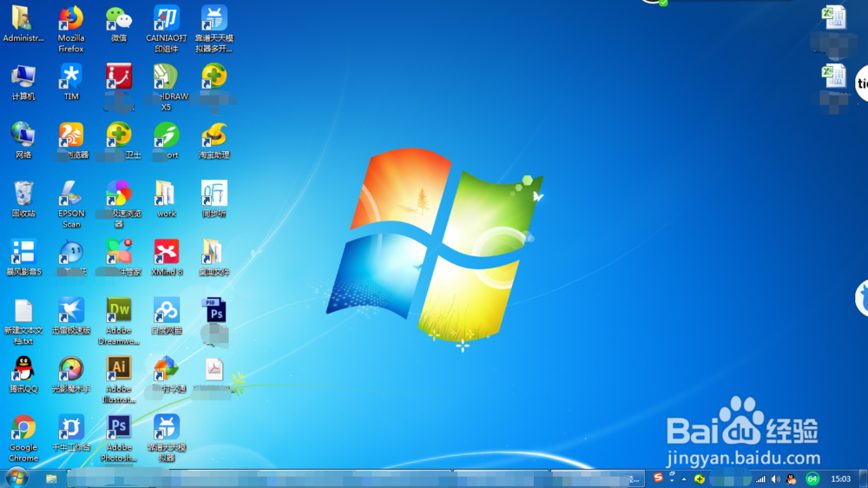Click the 15:03 taskbar clock
This screenshot has width=868, height=488.
coord(840,478)
